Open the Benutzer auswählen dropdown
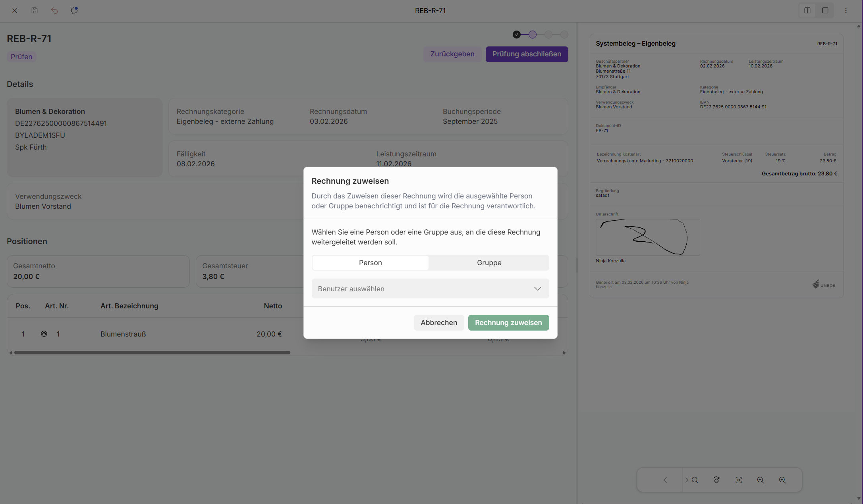 430,289
